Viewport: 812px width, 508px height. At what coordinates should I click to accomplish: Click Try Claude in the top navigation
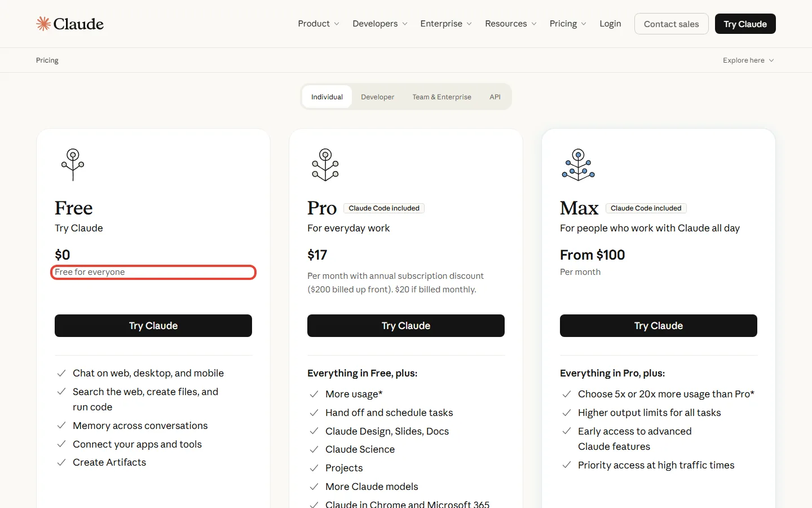pyautogui.click(x=745, y=24)
